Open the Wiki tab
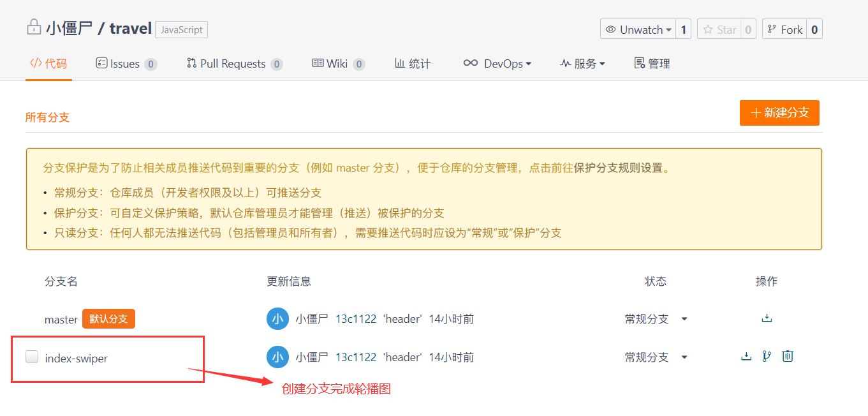Screen dimensions: 868x416 [338, 64]
